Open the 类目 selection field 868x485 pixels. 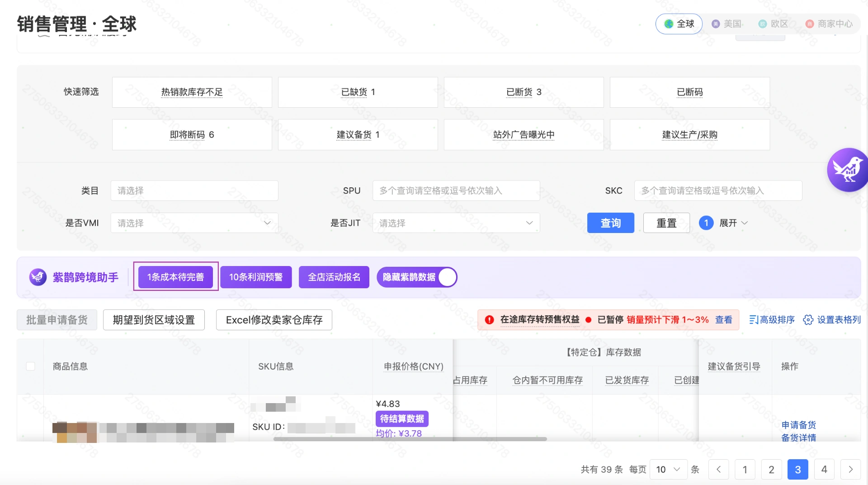coord(194,190)
